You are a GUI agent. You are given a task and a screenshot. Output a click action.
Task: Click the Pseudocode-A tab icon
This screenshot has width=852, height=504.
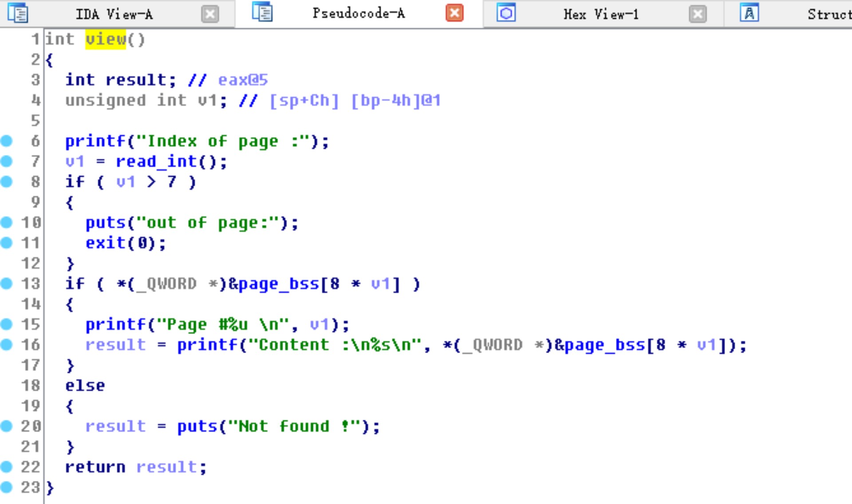coord(262,12)
